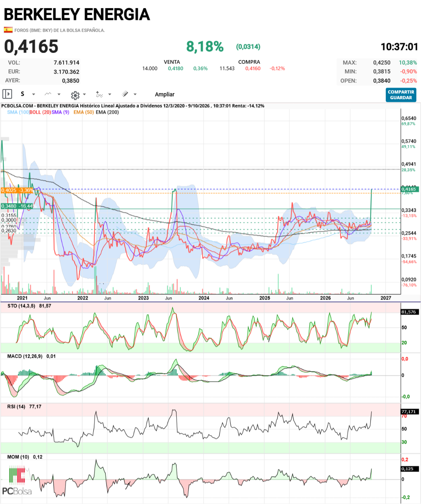Click the EMA (50) legend label
The height and width of the screenshot is (504, 422).
(84, 112)
